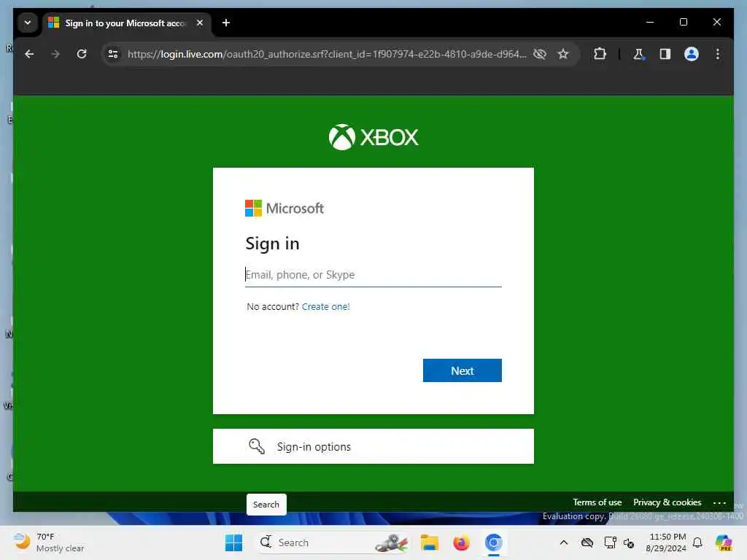Open File Explorer from the taskbar
This screenshot has width=747, height=560.
(x=429, y=542)
